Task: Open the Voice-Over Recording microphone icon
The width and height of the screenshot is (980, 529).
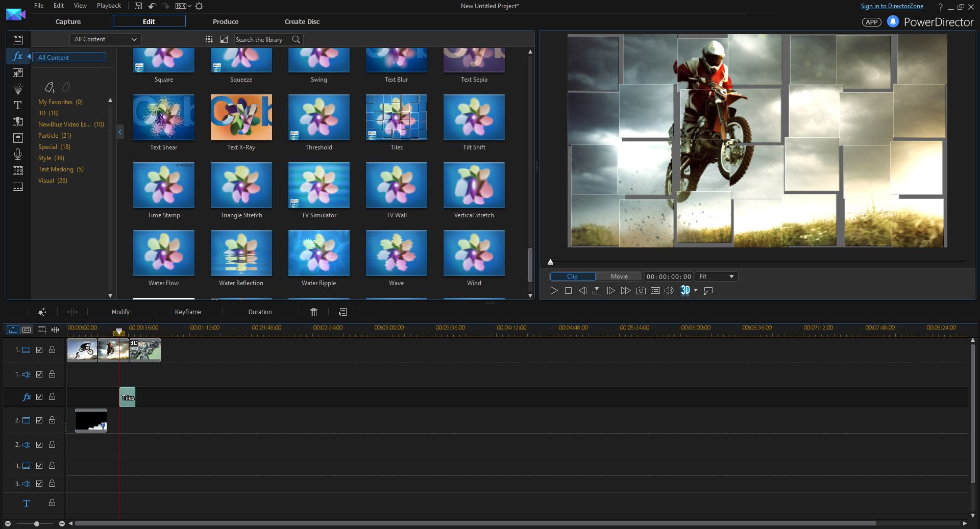Action: [x=18, y=154]
